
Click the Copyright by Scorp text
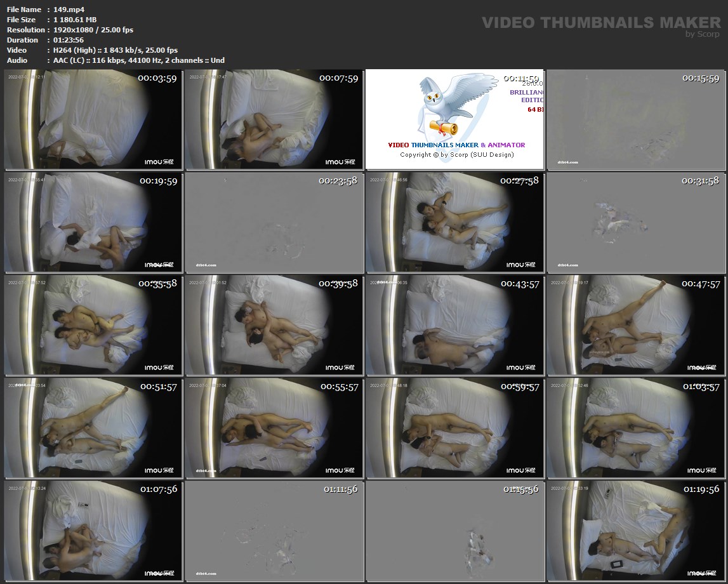456,155
